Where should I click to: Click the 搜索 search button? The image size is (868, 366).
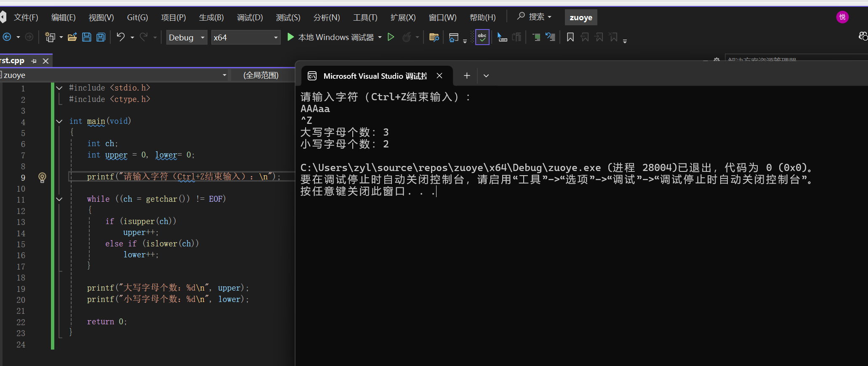click(x=534, y=17)
